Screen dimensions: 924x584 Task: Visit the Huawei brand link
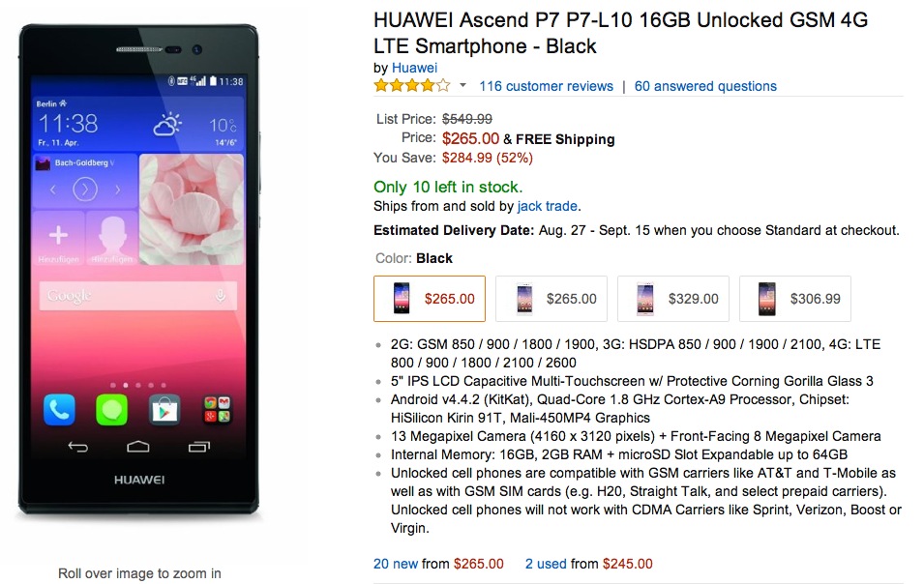pos(414,68)
